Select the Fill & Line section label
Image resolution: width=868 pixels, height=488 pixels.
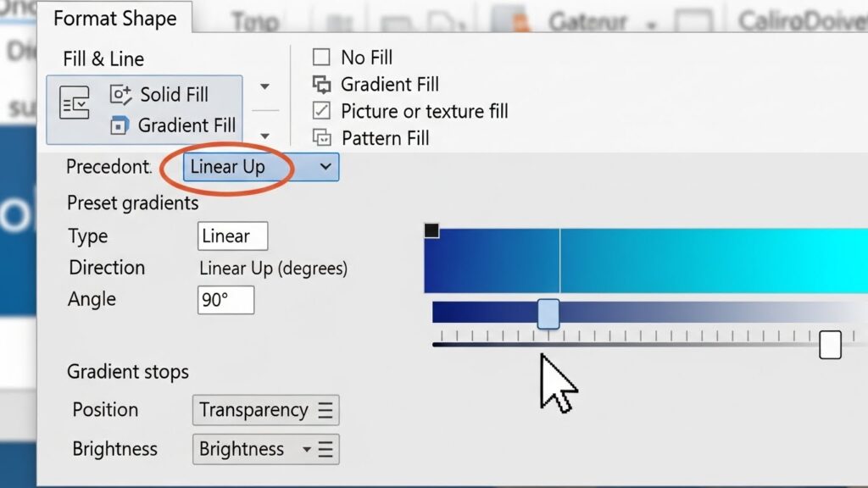[x=103, y=59]
